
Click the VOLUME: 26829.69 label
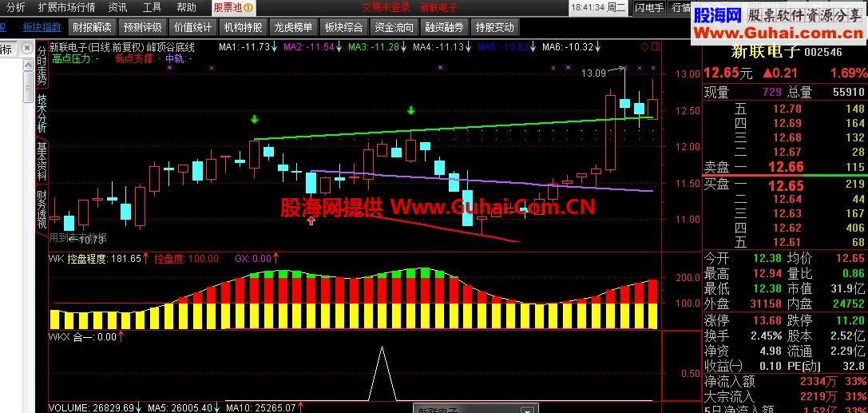click(x=95, y=408)
